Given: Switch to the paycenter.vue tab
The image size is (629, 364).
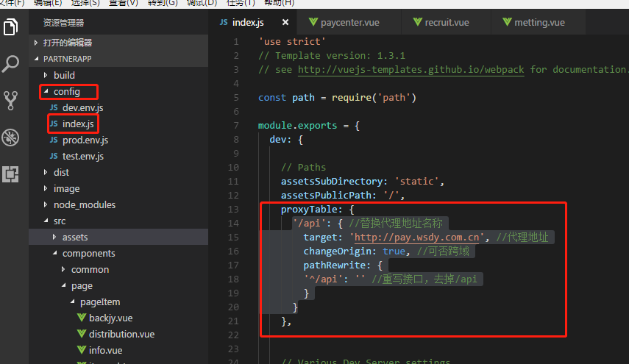Looking at the screenshot, I should click(x=349, y=23).
